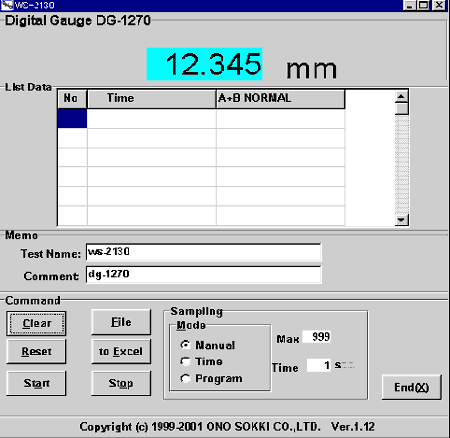Click the Time column header
450x438 pixels.
[x=152, y=99]
